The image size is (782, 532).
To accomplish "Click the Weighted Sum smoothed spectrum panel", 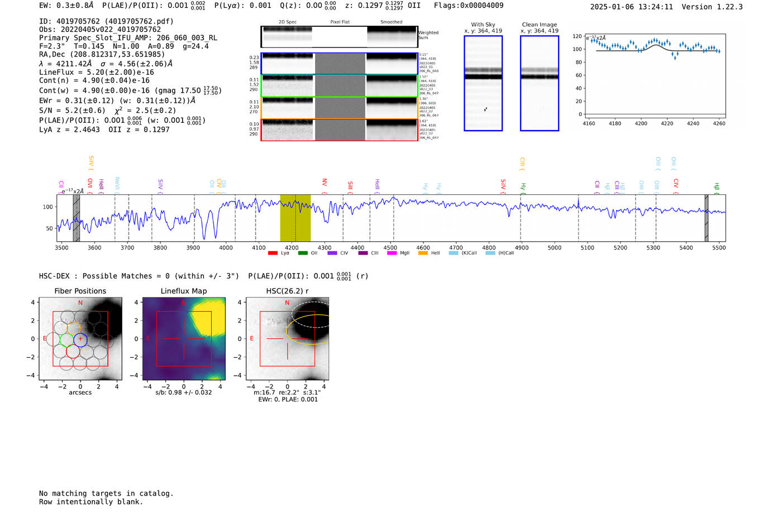I will click(x=392, y=37).
